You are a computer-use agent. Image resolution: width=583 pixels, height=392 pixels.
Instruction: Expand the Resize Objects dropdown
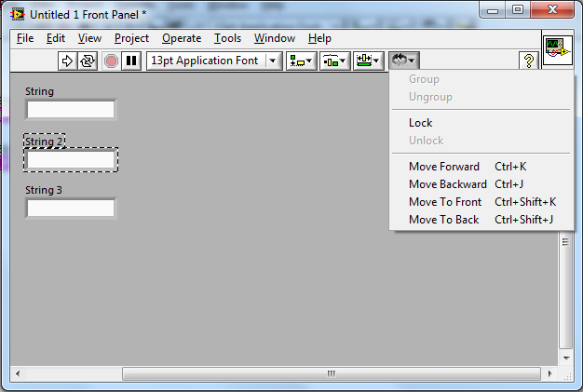click(x=368, y=61)
